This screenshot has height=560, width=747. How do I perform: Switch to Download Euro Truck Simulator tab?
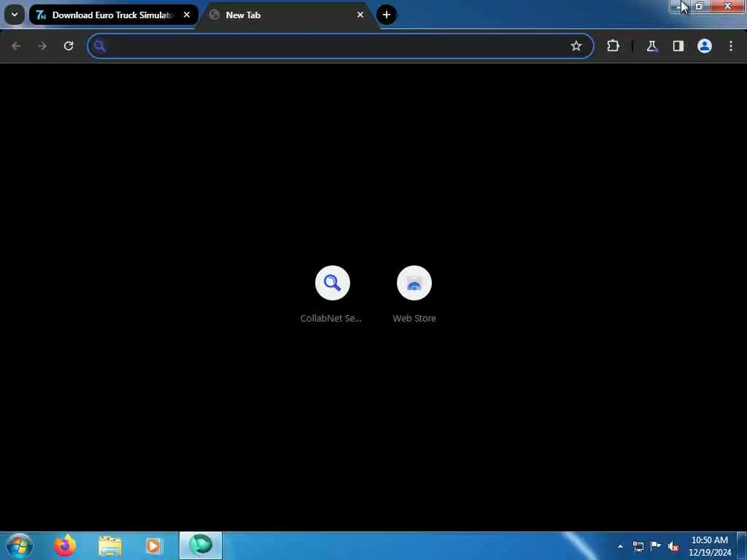[x=113, y=15]
